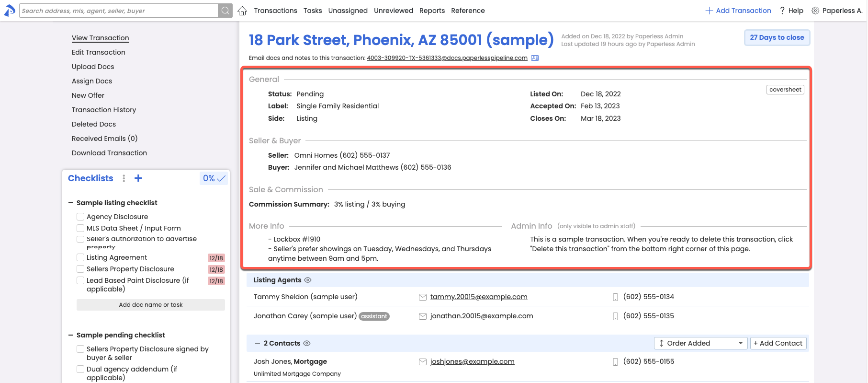
Task: Click the Add doc name or task field
Action: [151, 305]
